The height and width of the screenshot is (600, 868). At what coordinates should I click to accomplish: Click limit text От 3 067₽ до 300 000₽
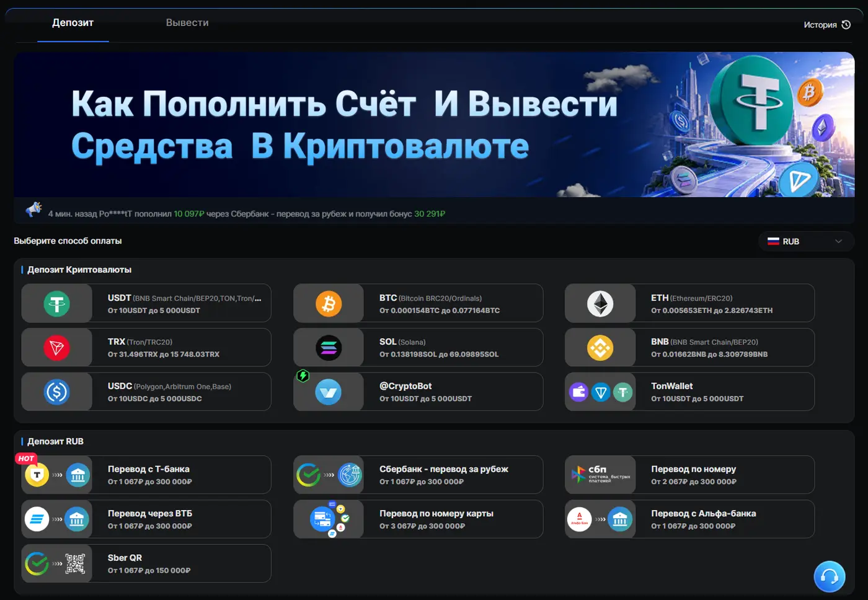pyautogui.click(x=422, y=526)
